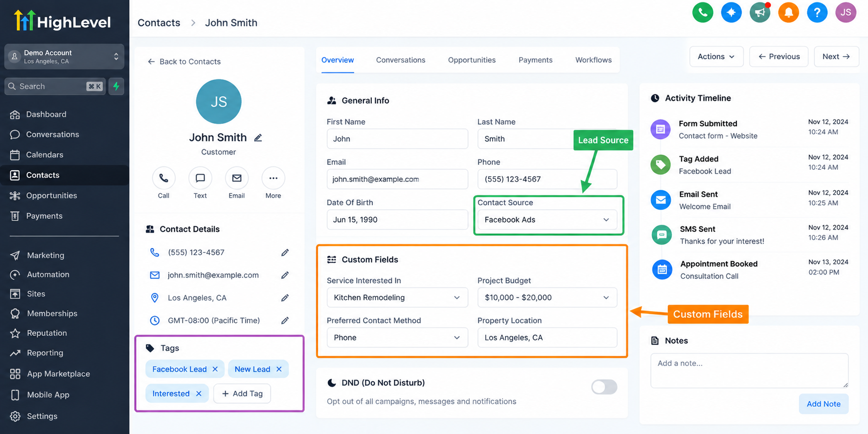Click the Add Tag button

click(242, 393)
